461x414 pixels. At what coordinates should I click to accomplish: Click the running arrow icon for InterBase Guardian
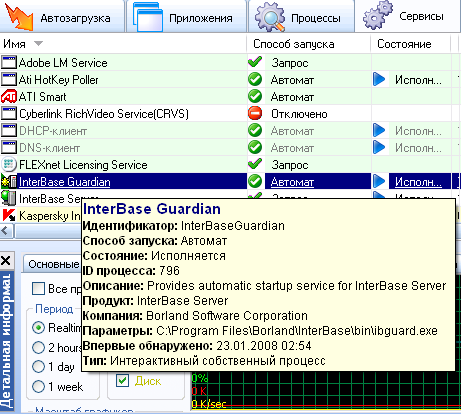pos(379,182)
